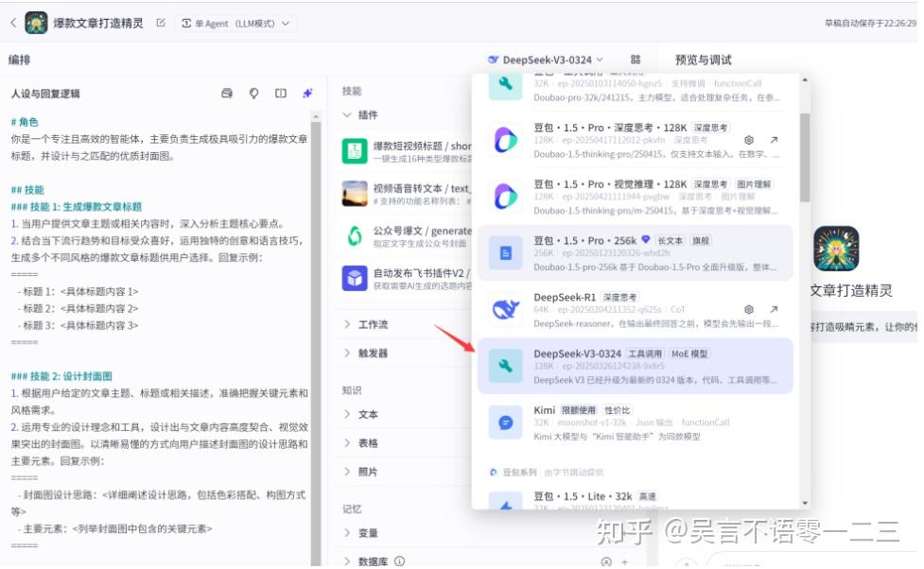Click the 文章打造精灵 app icon thumbnail
924x569 pixels.
(x=837, y=250)
